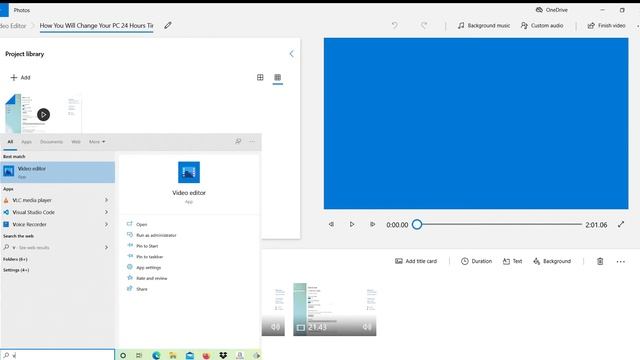This screenshot has width=640, height=360.
Task: Delete the selected storyboard item
Action: tap(600, 261)
